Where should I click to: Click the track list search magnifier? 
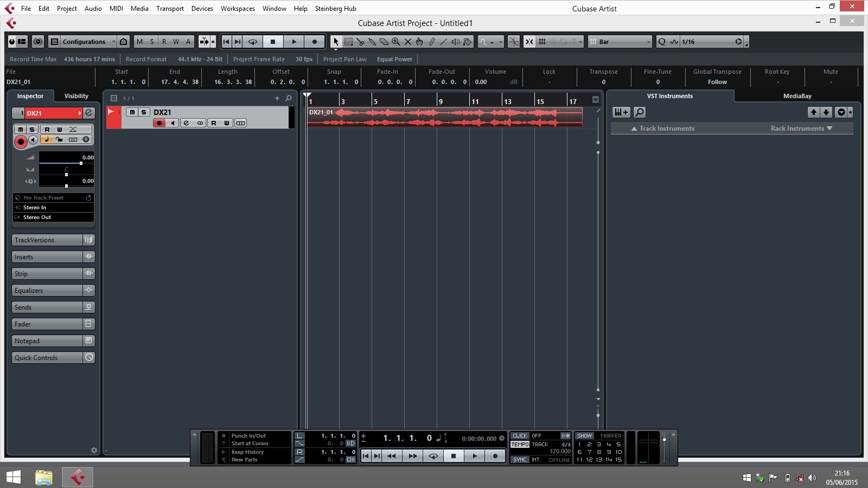[x=289, y=98]
